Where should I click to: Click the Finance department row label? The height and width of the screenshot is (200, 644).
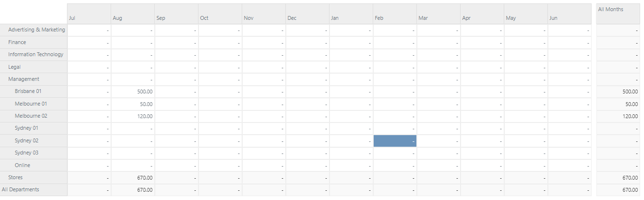[17, 42]
